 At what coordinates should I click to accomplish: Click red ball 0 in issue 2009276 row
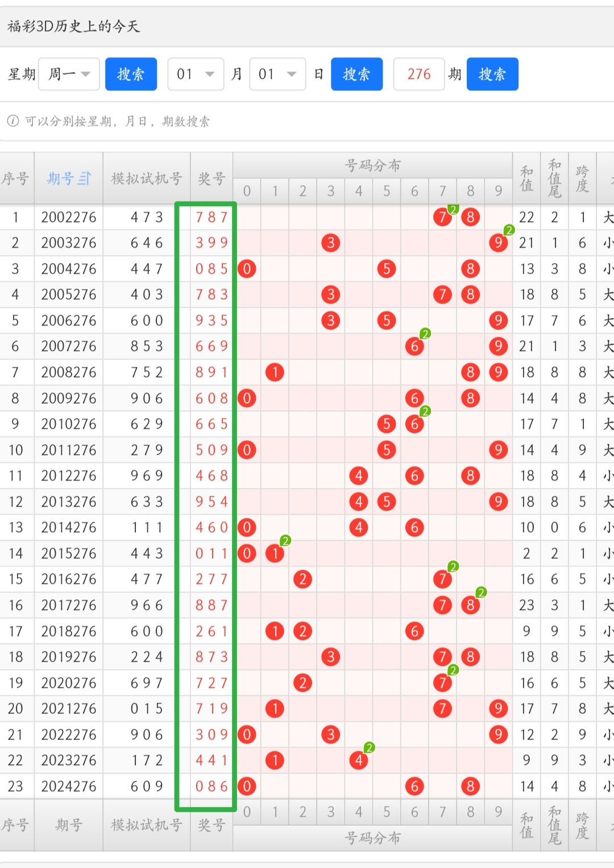(247, 398)
